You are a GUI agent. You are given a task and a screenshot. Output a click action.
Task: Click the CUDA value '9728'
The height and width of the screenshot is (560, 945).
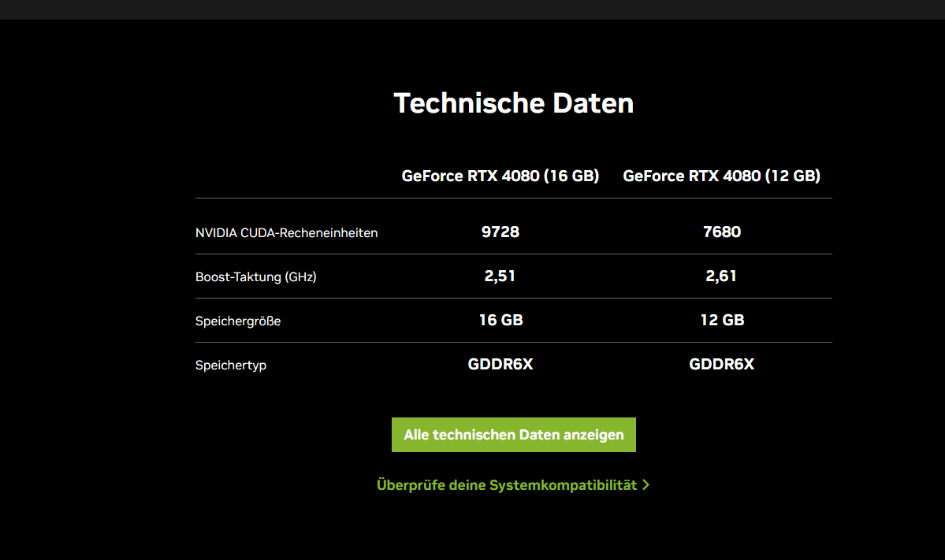[500, 232]
